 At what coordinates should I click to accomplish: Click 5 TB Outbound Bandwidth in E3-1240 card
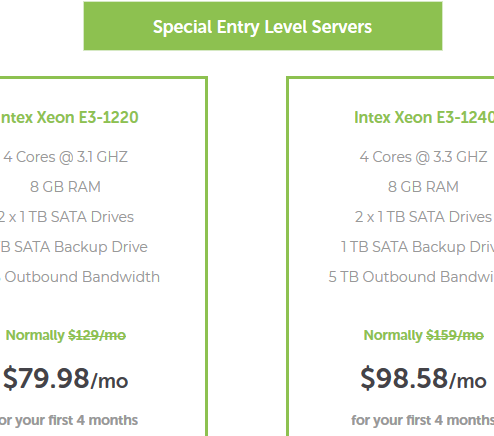coord(411,277)
